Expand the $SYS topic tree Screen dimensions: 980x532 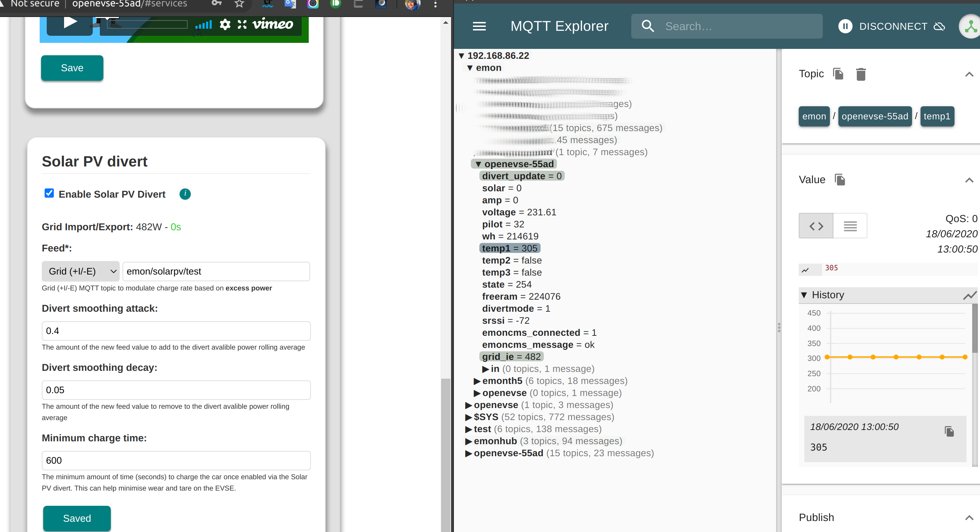(468, 417)
